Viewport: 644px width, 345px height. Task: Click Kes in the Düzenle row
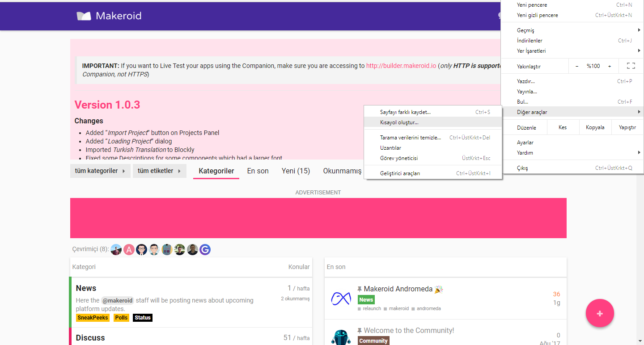(x=563, y=127)
